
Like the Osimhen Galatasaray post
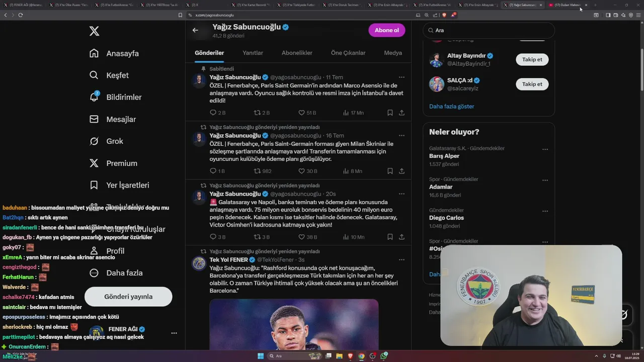tap(307, 237)
